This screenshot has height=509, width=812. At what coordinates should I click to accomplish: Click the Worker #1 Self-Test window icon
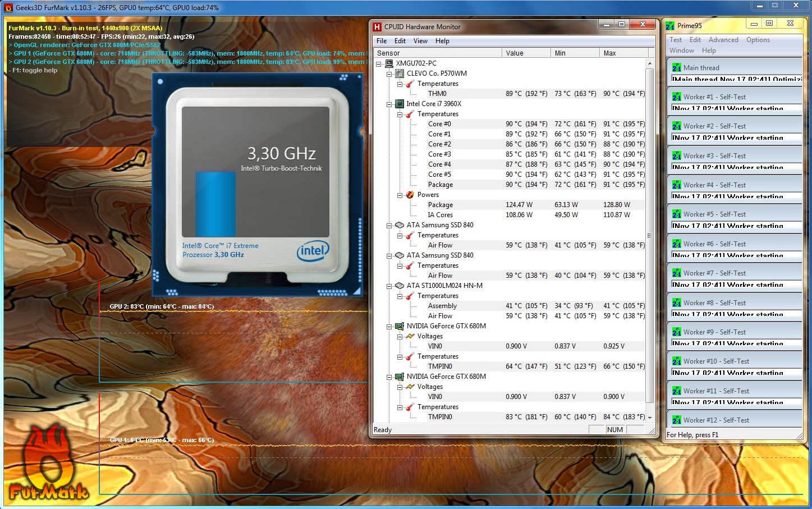point(677,97)
